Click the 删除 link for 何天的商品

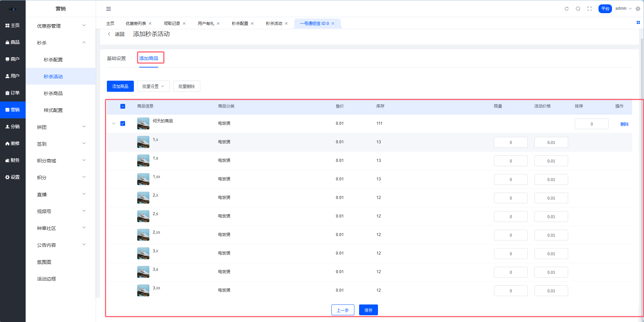624,124
